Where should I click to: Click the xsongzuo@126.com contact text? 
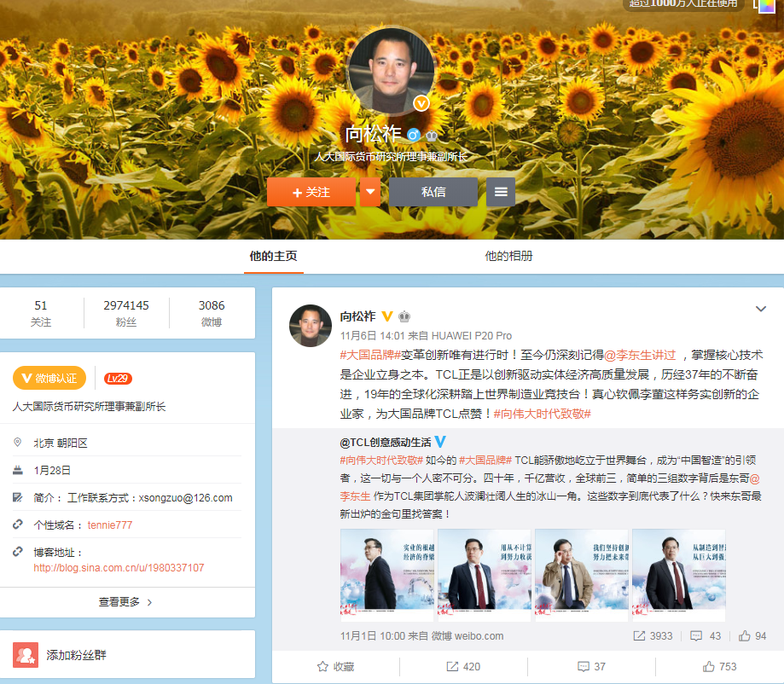tap(185, 498)
